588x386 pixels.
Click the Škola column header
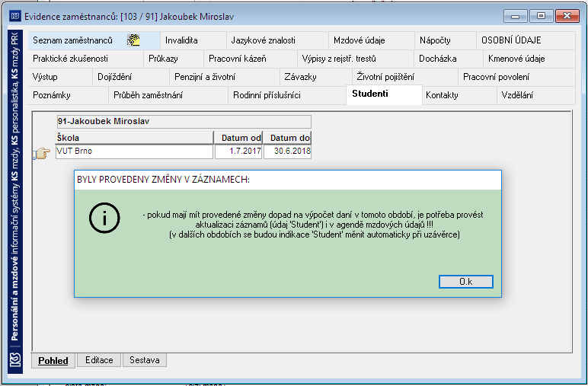click(x=134, y=138)
